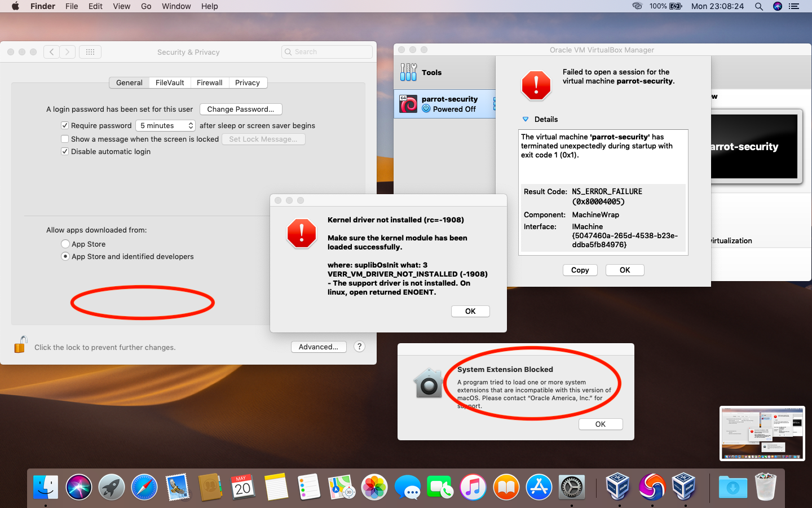Open Notes icon in the Dock
Screen dimensions: 812x508
[276, 487]
